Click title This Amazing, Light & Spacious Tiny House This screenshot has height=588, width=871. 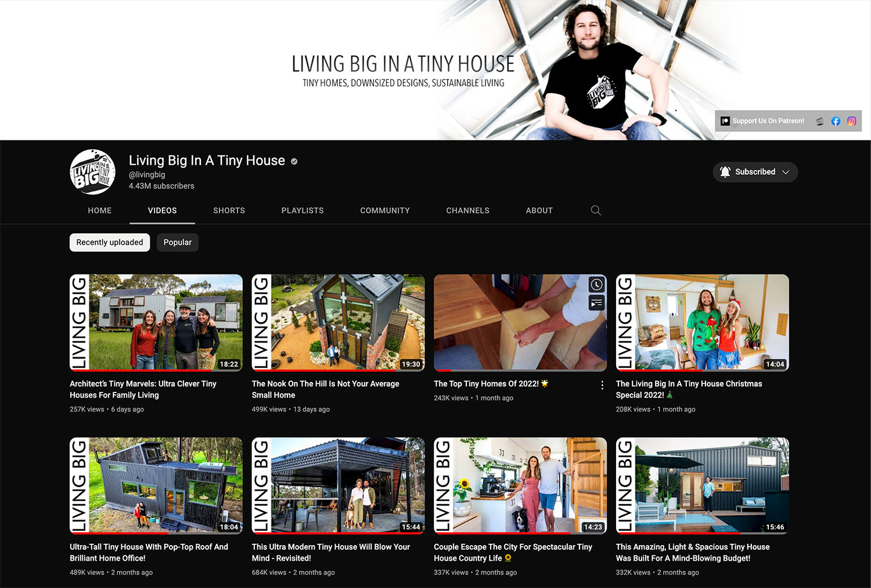point(693,553)
